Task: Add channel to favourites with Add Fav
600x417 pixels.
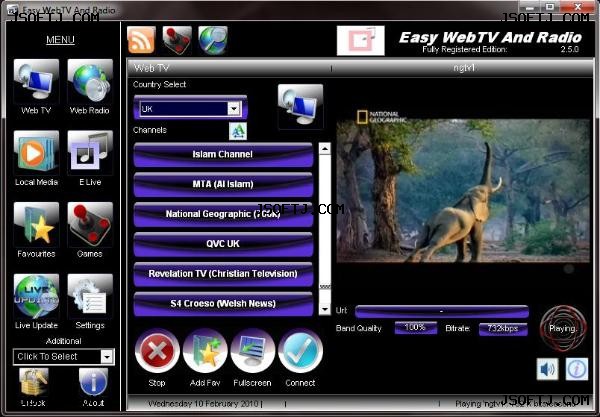Action: click(205, 351)
